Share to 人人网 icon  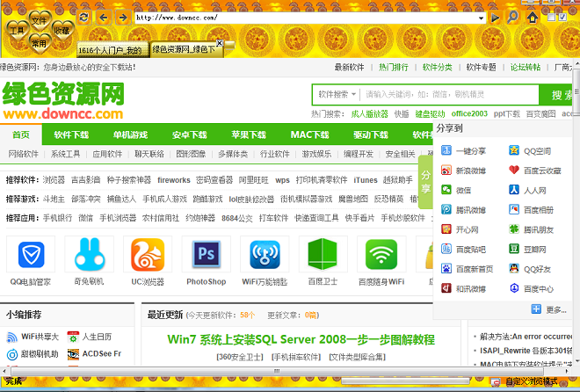click(x=514, y=190)
